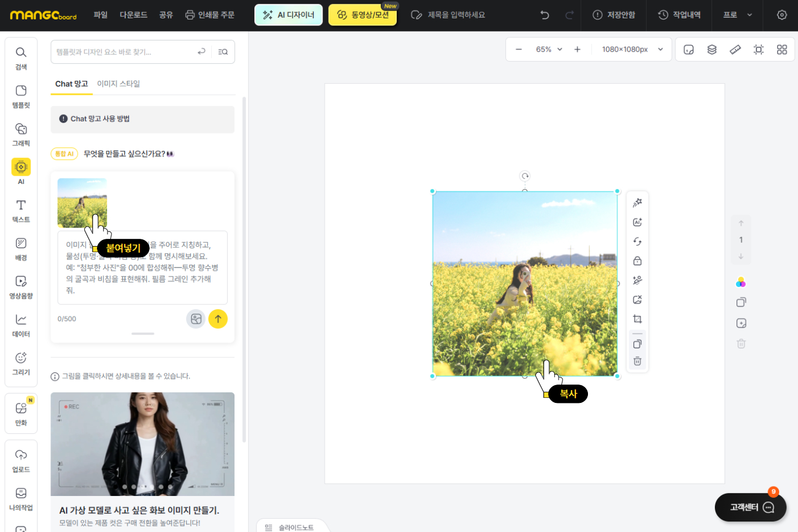Open the Upload panel in the sidebar
Screen dimensions: 798x532
point(21,460)
